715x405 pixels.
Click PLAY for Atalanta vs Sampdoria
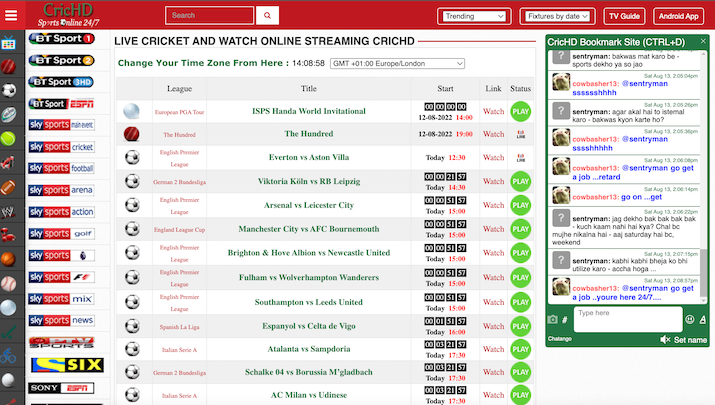click(520, 349)
